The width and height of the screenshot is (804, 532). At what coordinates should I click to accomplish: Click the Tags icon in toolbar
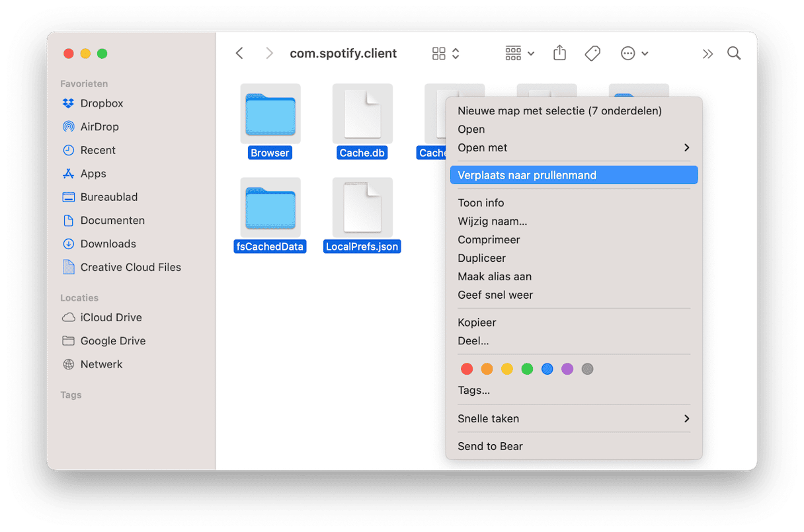tap(592, 54)
